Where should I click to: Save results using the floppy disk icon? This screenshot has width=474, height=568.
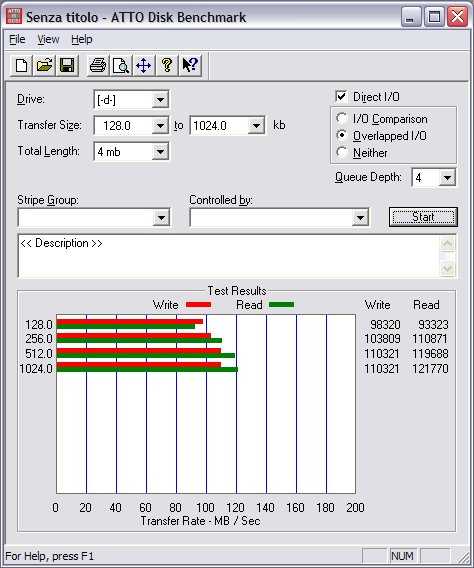click(67, 66)
